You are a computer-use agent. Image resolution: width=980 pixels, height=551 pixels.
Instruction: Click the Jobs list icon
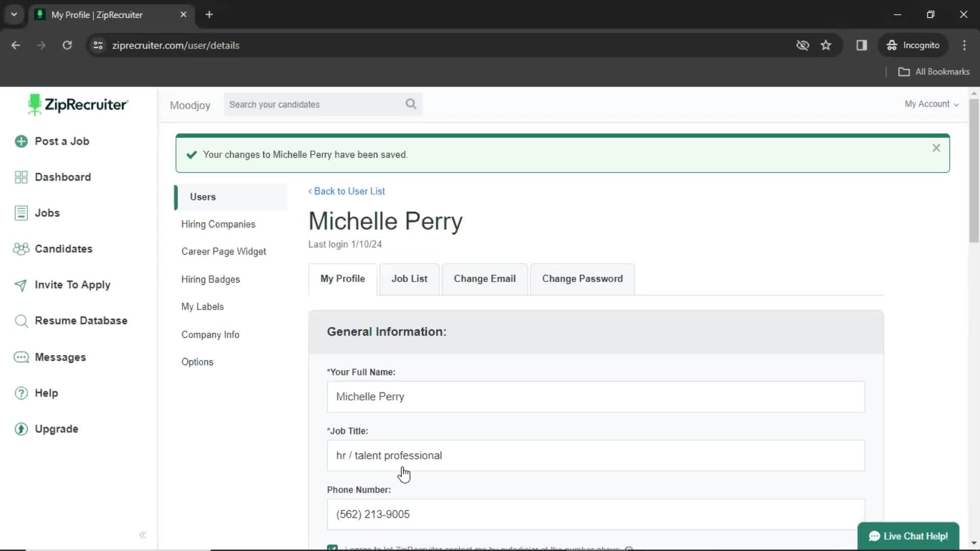pos(21,213)
